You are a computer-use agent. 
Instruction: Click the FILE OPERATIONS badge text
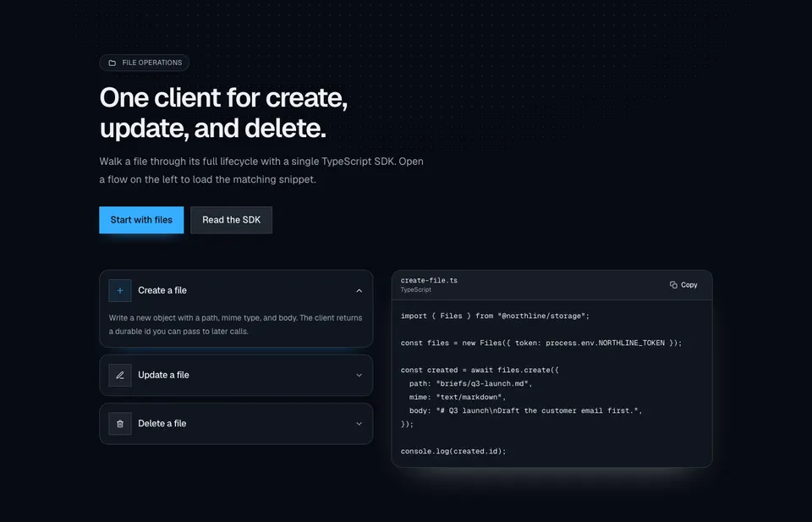151,63
